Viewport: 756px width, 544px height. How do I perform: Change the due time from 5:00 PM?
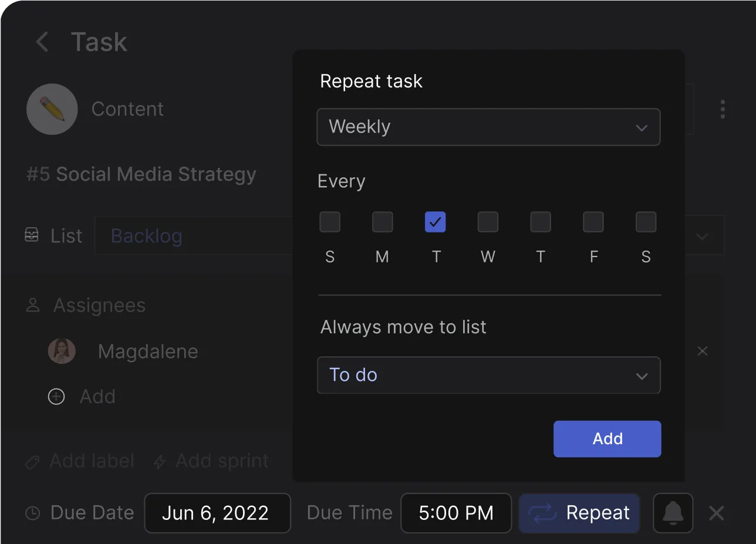(x=456, y=513)
